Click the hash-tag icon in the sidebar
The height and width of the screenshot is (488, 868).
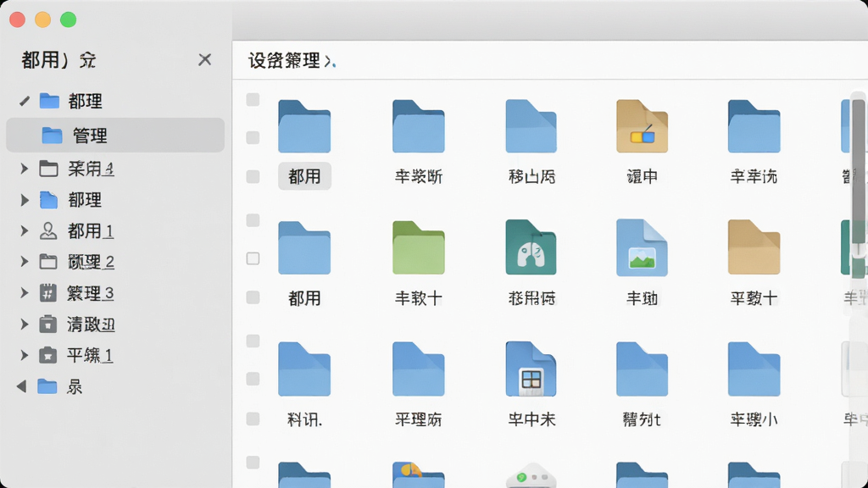[48, 292]
